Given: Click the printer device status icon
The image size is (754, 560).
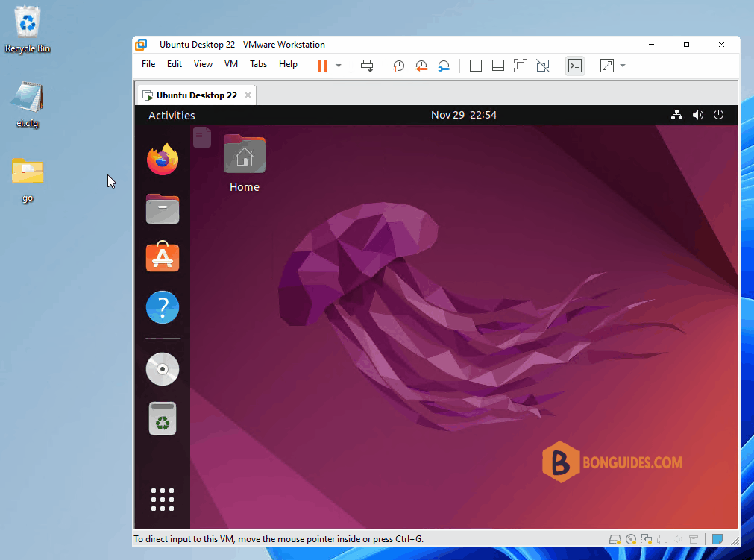Looking at the screenshot, I should pos(662,539).
